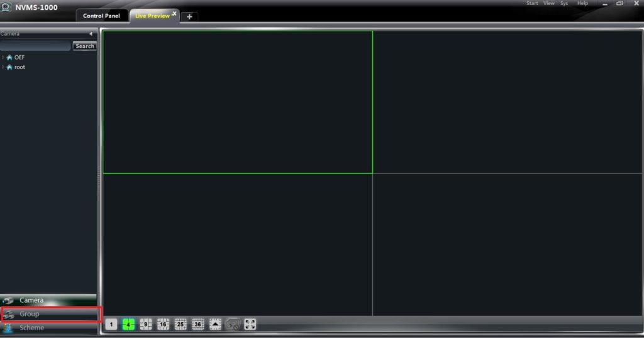Open the Sys menu
644x338 pixels.
564,3
